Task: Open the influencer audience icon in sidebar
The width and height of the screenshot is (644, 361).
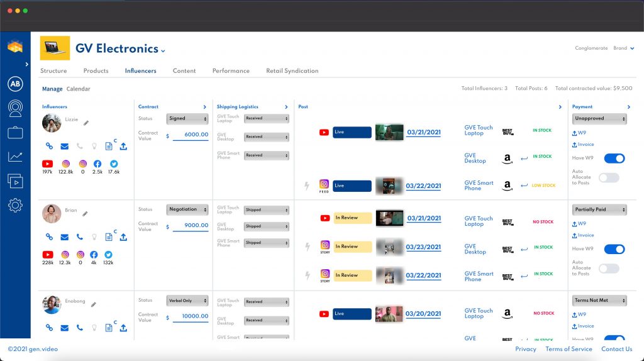Action: 15,108
